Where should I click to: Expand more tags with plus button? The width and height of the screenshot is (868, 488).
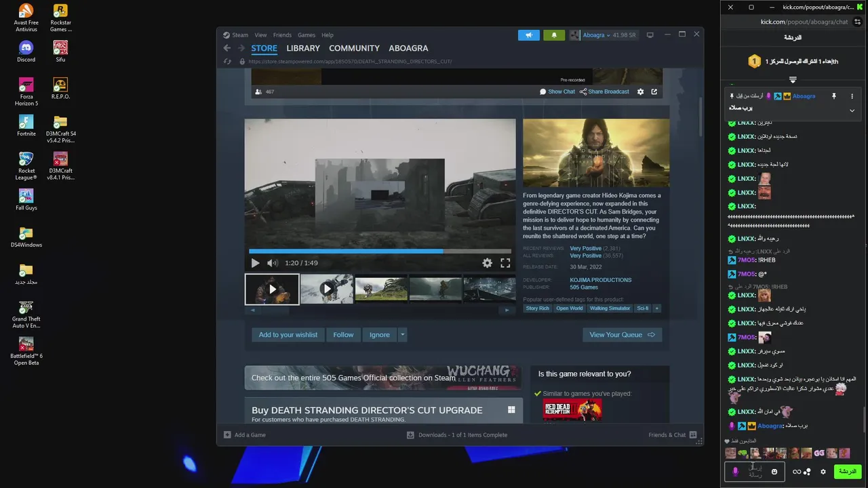[656, 308]
